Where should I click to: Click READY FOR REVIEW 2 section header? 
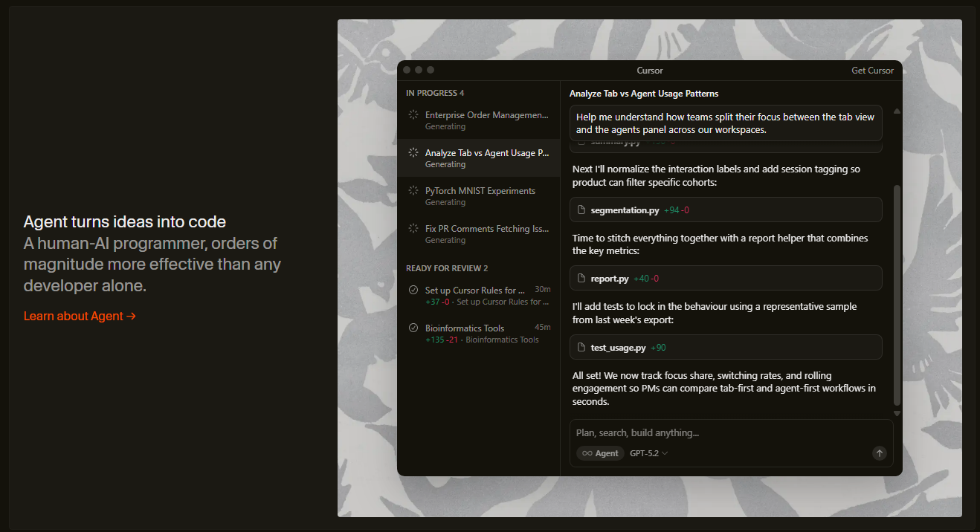pyautogui.click(x=447, y=268)
